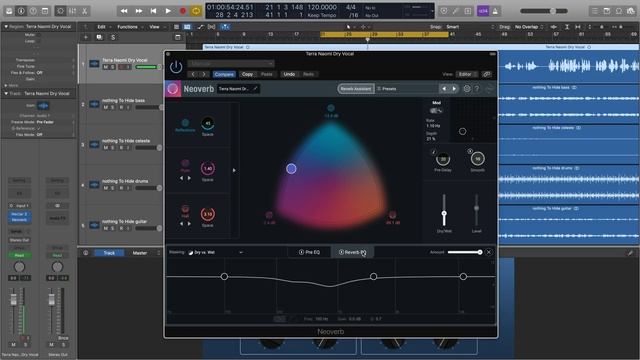Image resolution: width=640 pixels, height=360 pixels.
Task: Open the View Editor dropdown
Action: click(x=467, y=74)
